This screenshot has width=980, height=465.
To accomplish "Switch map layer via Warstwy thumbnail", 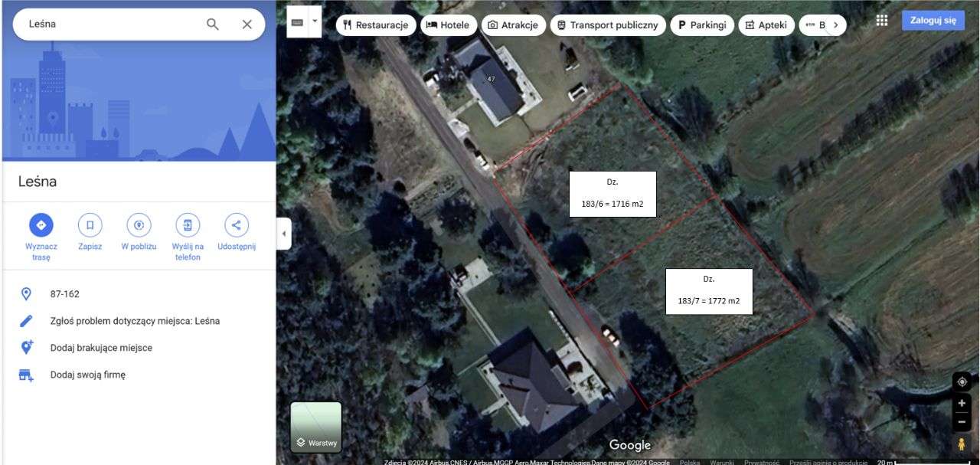I will 316,427.
